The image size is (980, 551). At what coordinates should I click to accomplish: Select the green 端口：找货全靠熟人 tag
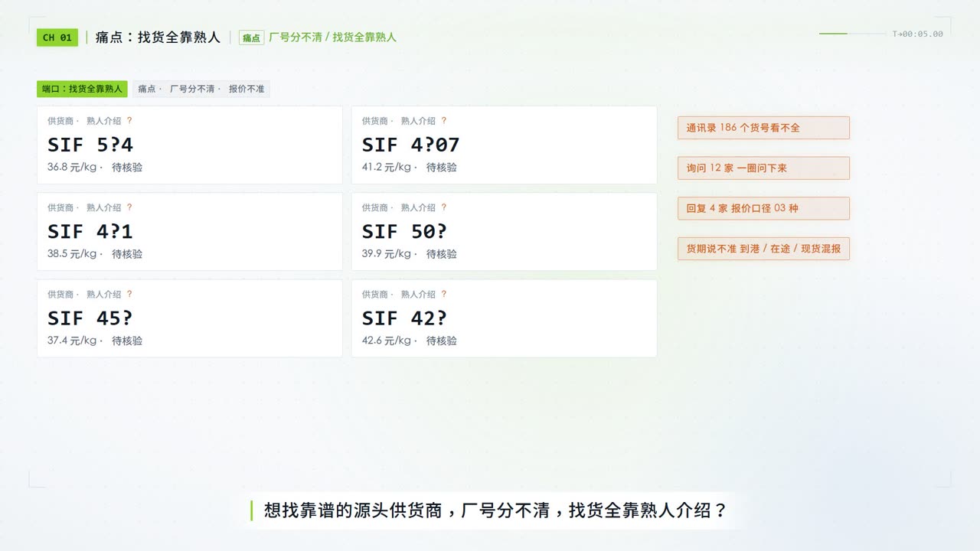(82, 89)
